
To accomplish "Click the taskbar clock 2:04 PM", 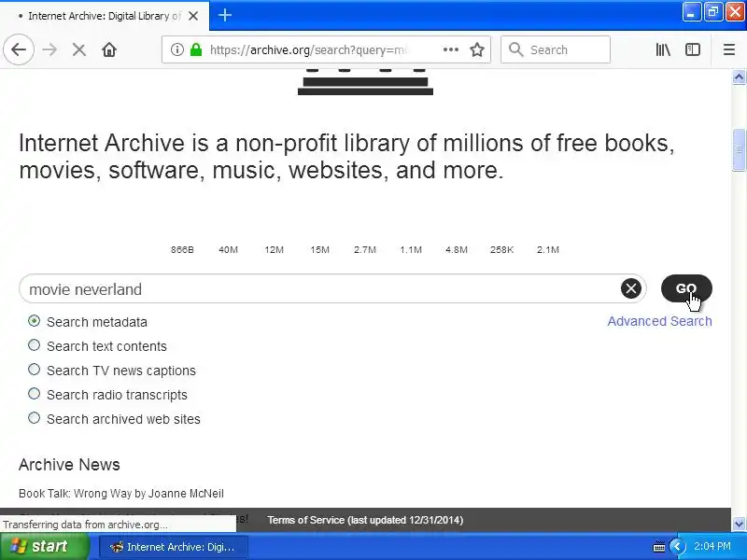I will point(712,546).
